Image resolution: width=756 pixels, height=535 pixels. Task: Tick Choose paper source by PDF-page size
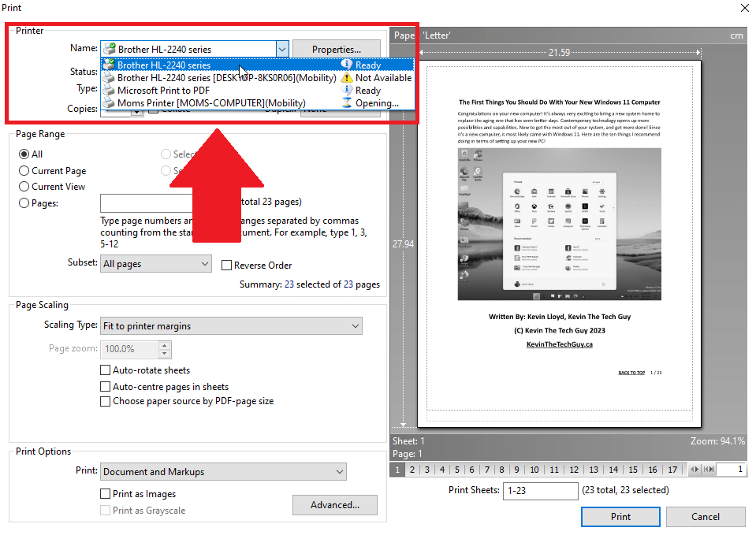105,401
